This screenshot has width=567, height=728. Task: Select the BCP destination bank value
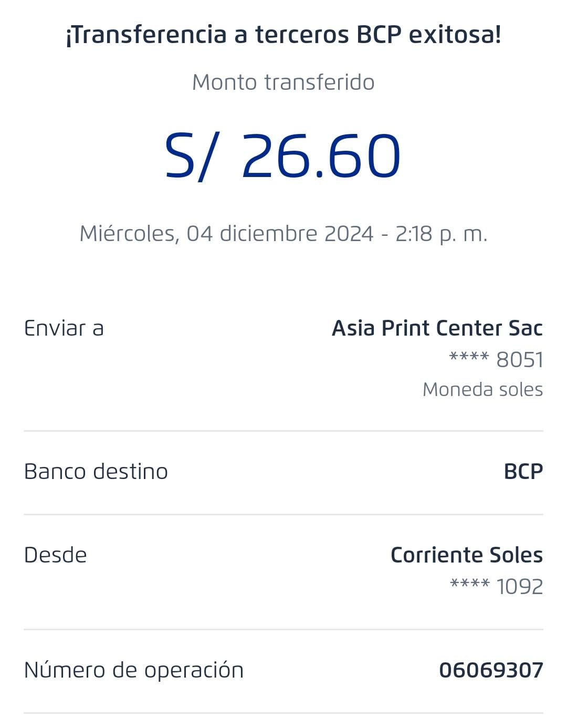tap(523, 472)
